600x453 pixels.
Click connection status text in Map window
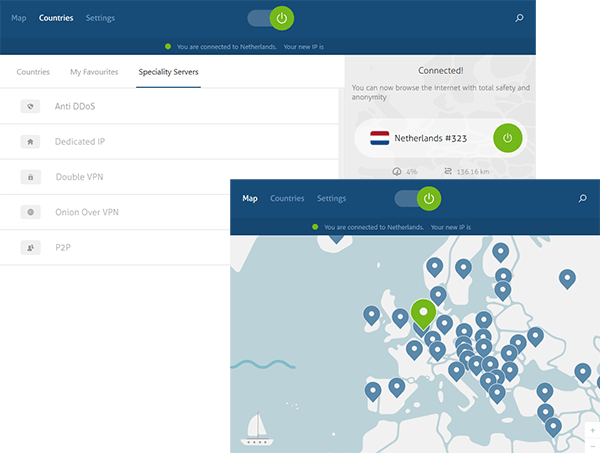point(374,227)
